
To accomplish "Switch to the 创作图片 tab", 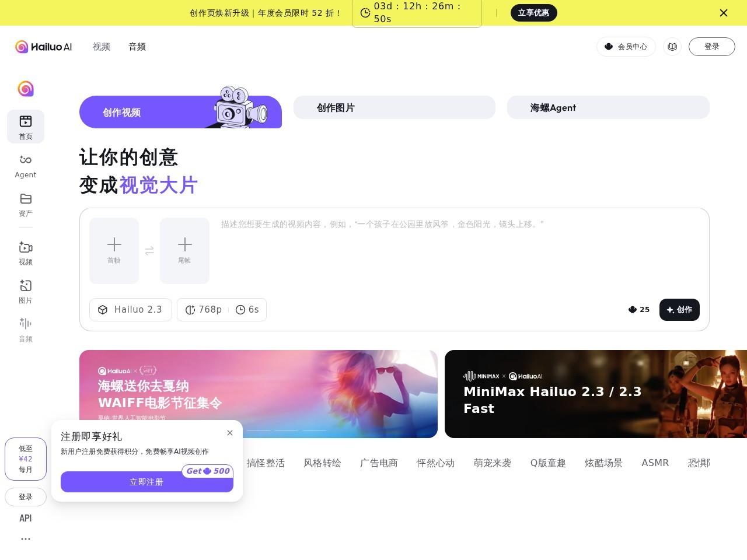I will pyautogui.click(x=395, y=107).
